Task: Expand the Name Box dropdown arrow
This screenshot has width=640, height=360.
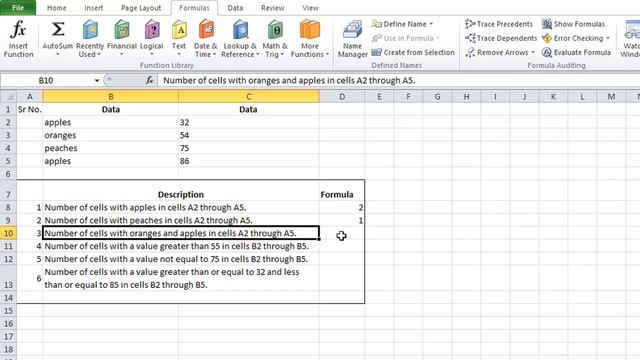Action: click(x=97, y=80)
